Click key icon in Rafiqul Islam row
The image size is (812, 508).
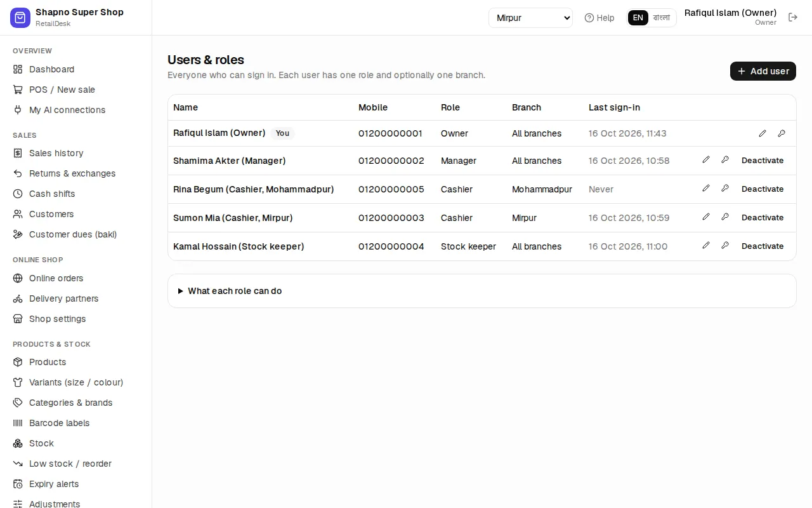coord(782,133)
